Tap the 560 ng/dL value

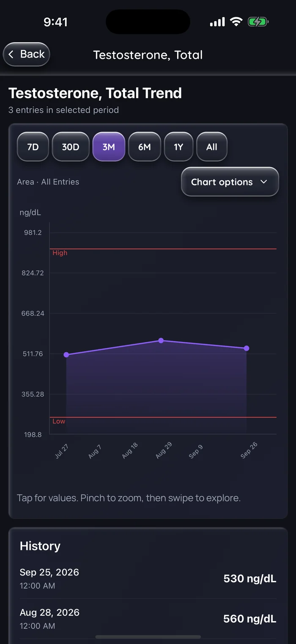250,619
